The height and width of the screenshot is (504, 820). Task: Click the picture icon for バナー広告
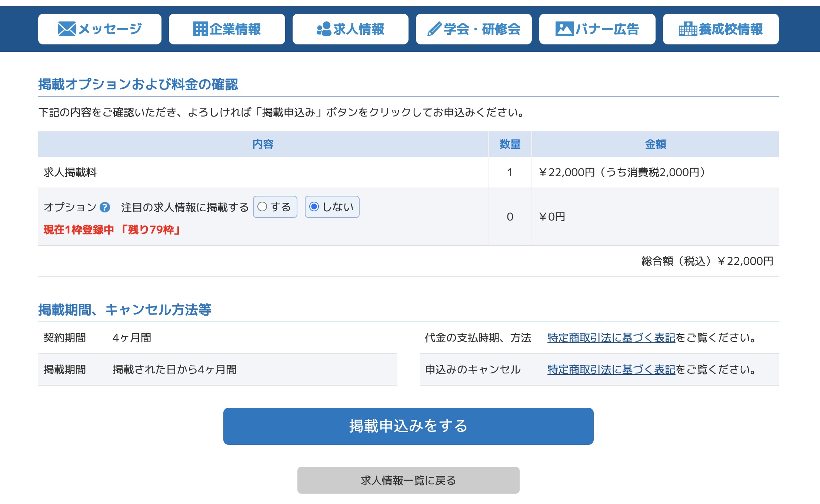(x=564, y=29)
